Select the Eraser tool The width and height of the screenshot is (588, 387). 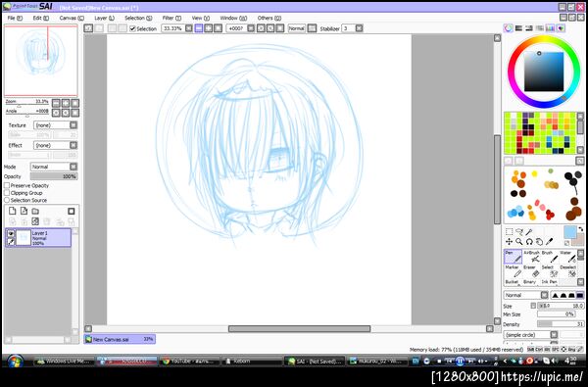click(531, 271)
